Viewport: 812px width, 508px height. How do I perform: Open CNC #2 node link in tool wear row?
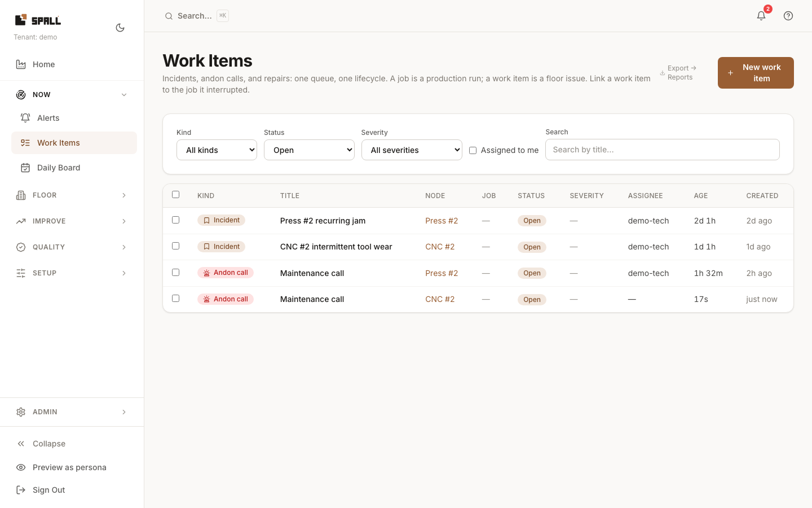click(440, 247)
